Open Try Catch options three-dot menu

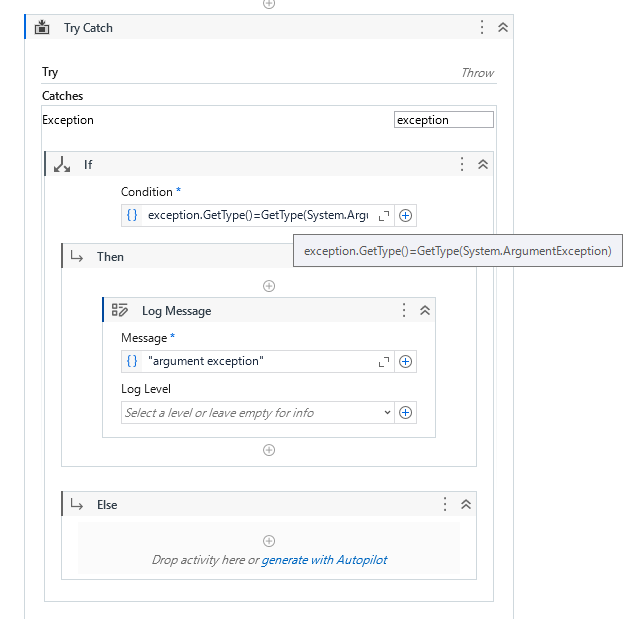[482, 28]
